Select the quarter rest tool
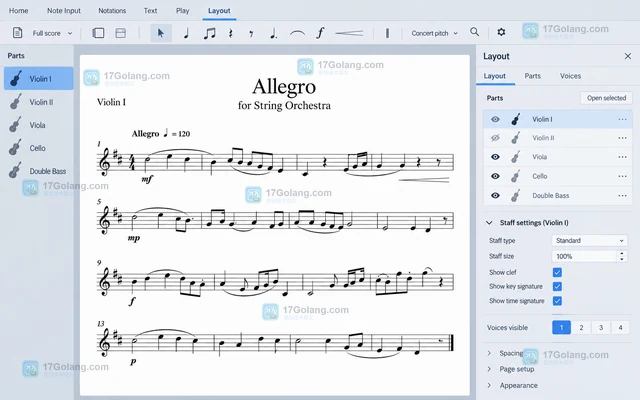Image resolution: width=640 pixels, height=400 pixels. tap(230, 33)
